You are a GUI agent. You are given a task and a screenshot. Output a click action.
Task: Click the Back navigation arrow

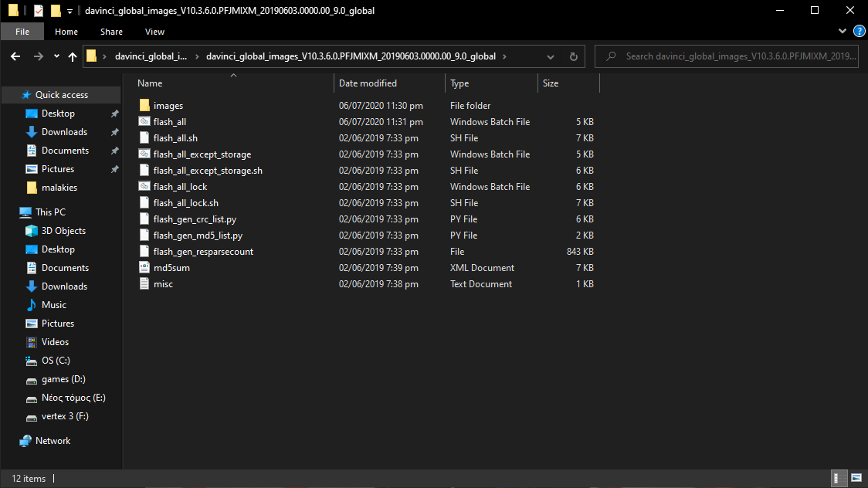click(15, 56)
